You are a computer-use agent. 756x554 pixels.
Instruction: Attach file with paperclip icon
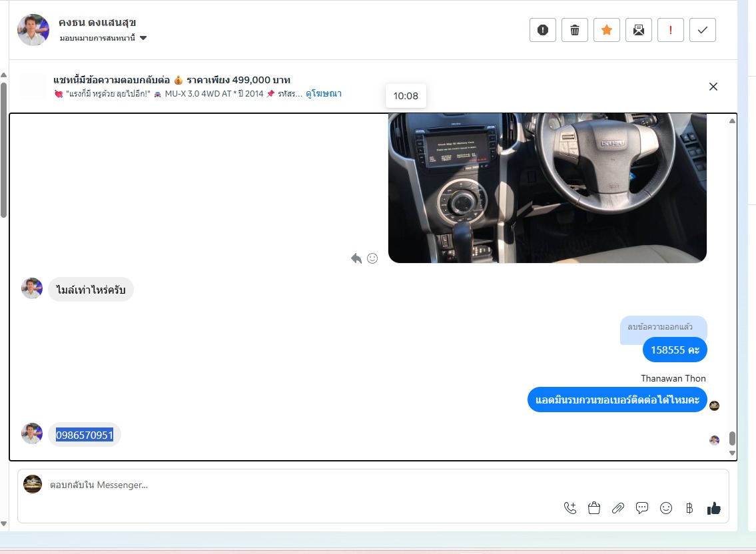618,508
